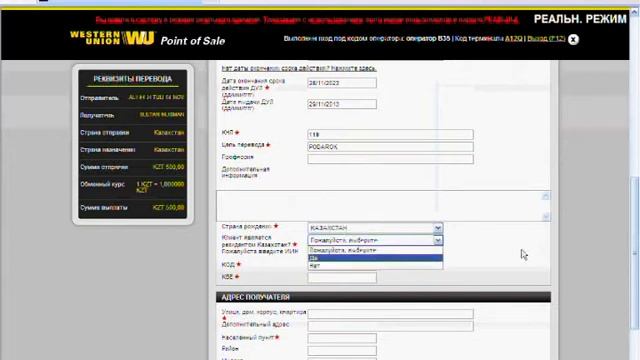Screen dimensions: 640x360
Task: Click the Населенный пункт field
Action: [x=342, y=338]
